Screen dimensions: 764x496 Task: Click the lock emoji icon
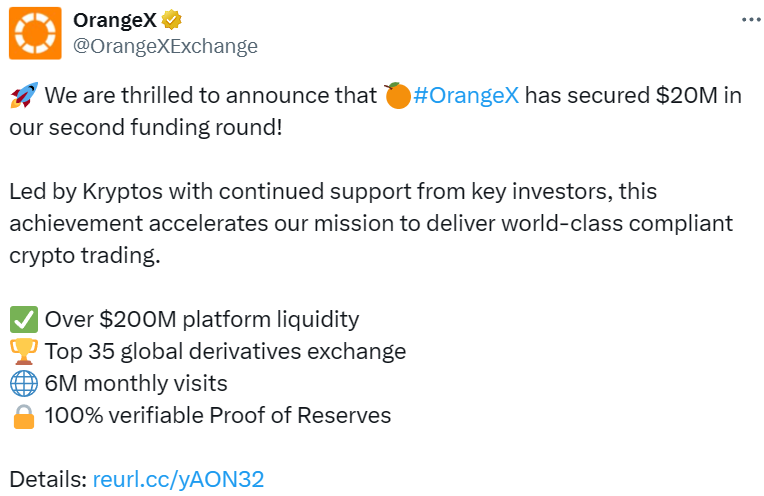click(x=22, y=415)
